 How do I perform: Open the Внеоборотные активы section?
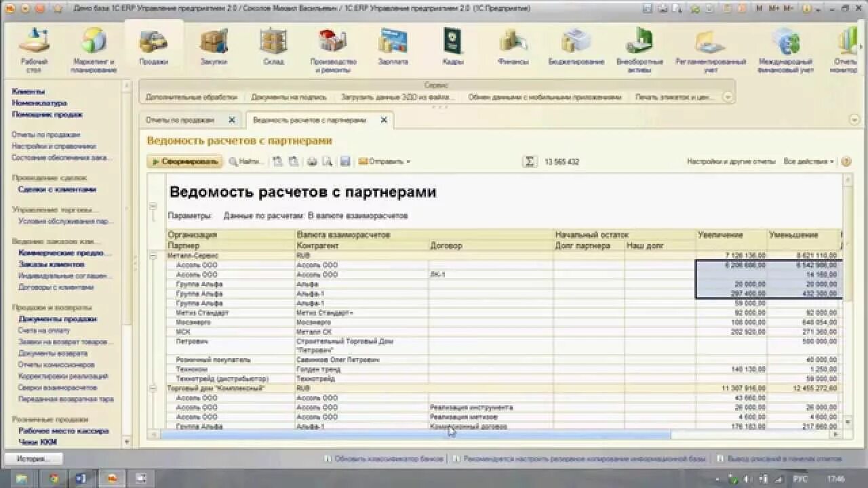click(x=639, y=49)
